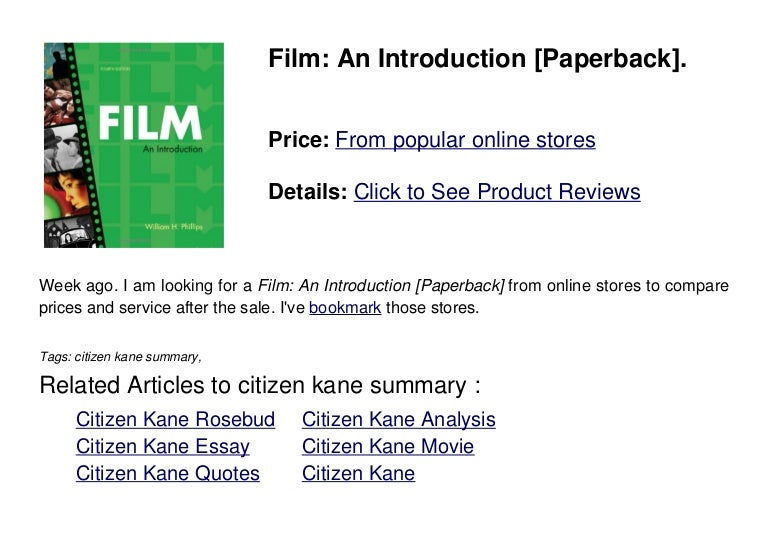Screen dimensions: 768x544
Task: Click the large white 'FILM' text on cover
Action: pyautogui.click(x=150, y=123)
